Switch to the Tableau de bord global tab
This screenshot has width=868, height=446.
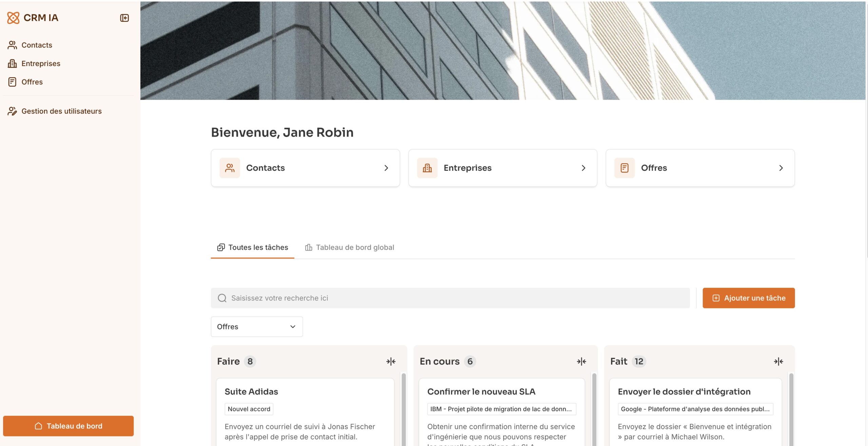coord(349,247)
